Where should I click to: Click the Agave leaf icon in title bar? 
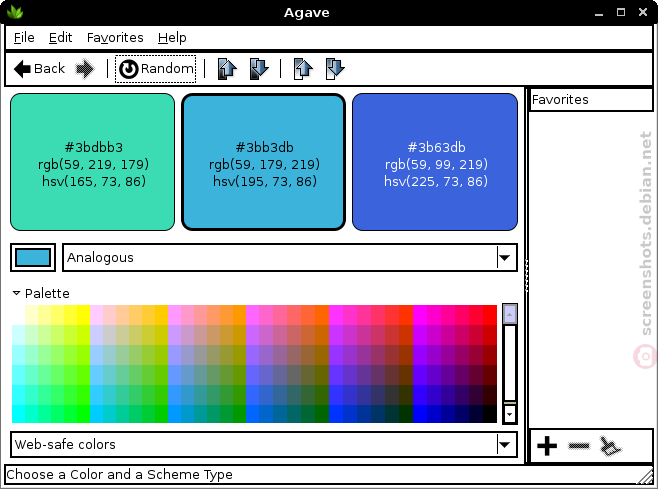pos(15,12)
